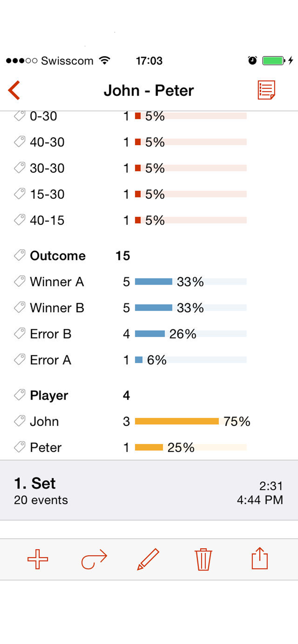Tap the trash delete icon
This screenshot has width=298, height=644.
pyautogui.click(x=203, y=559)
